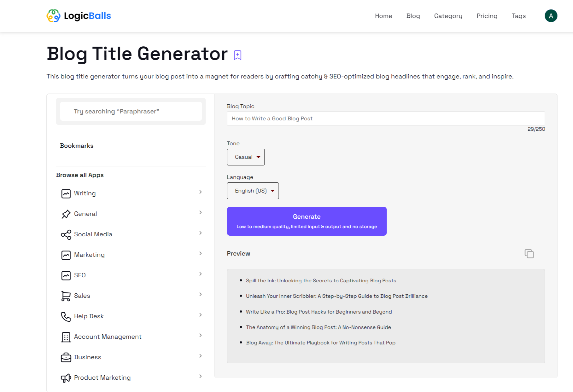Screen dimensions: 573x392
Task: Expand the SEO category chevron
Action: click(201, 274)
